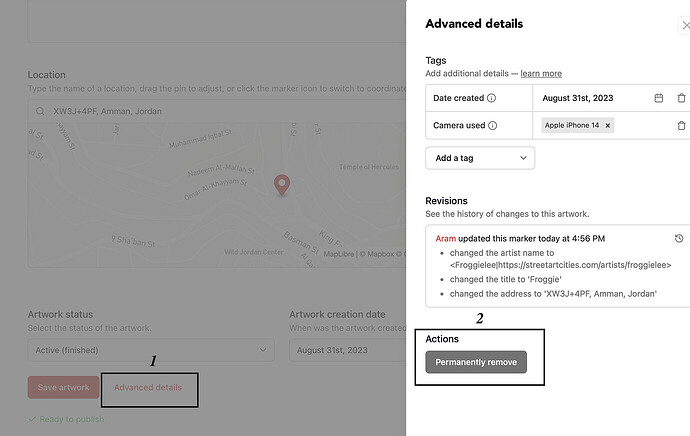
Task: Click 'Ready to publish' status text
Action: coord(72,419)
